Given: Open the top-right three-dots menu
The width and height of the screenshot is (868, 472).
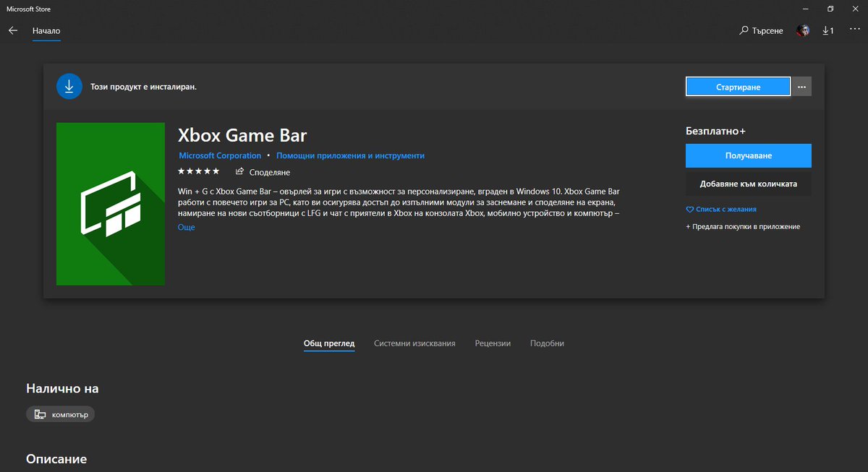Looking at the screenshot, I should click(854, 30).
